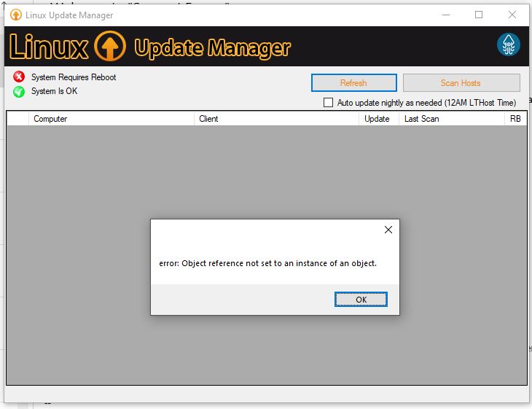Screen dimensions: 532x409
Task: Click the app icon in the title bar
Action: point(16,15)
